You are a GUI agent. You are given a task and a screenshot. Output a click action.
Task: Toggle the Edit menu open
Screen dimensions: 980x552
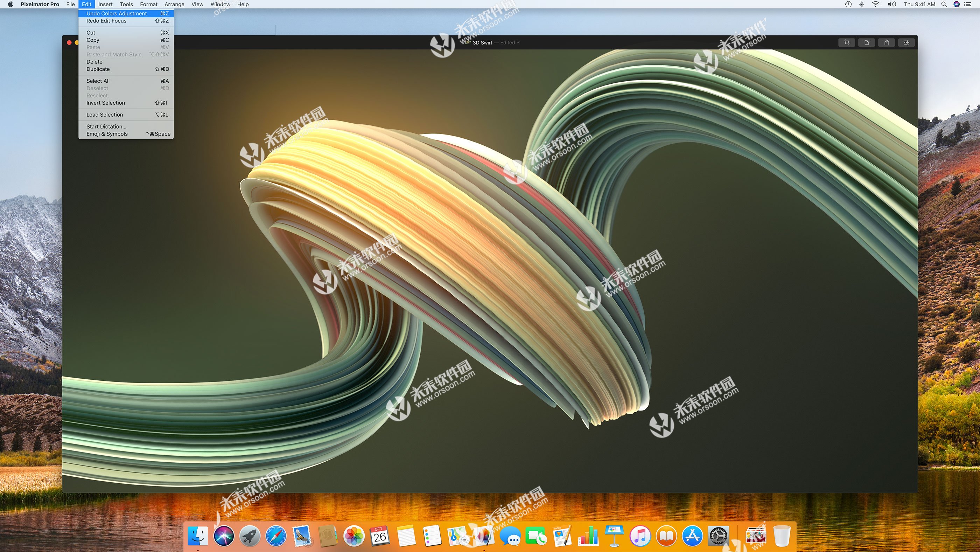(85, 5)
